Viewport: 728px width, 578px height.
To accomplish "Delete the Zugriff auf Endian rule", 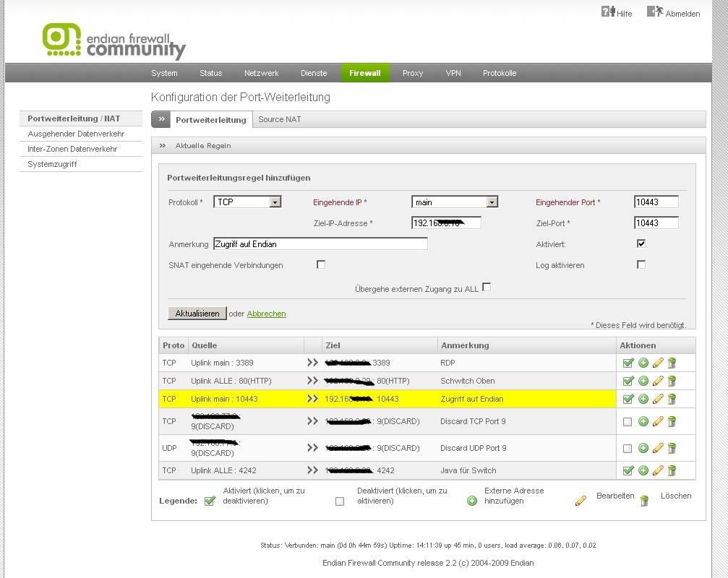I will pyautogui.click(x=672, y=399).
